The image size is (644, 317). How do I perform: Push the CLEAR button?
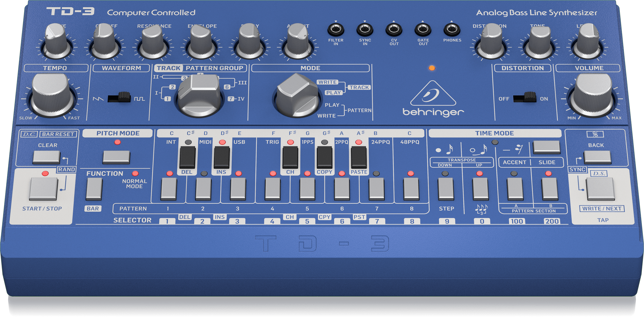[x=46, y=157]
